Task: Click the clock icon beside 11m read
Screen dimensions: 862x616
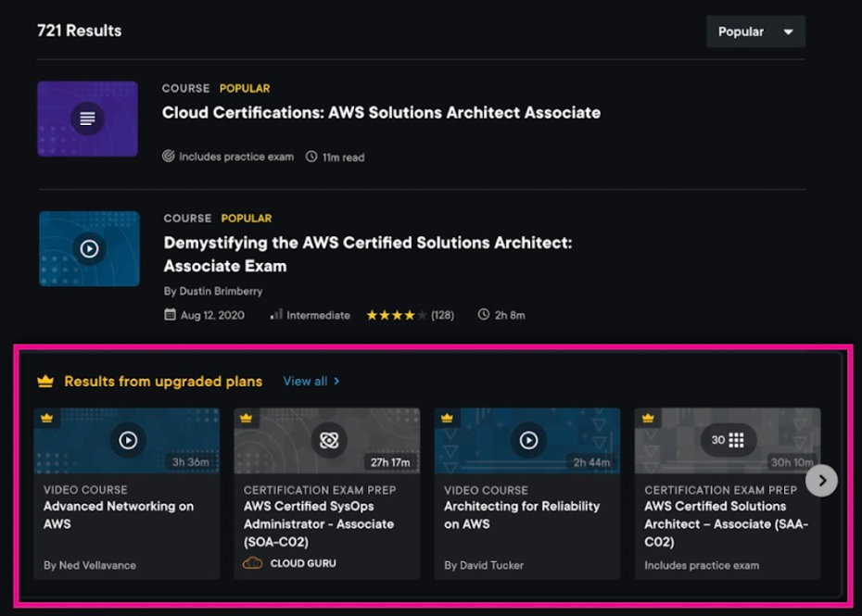Action: tap(311, 157)
